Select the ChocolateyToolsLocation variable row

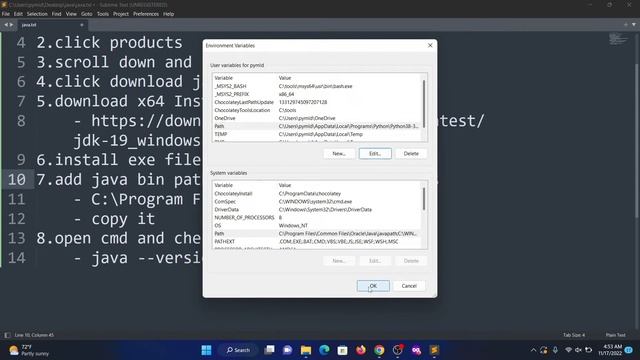(317, 110)
